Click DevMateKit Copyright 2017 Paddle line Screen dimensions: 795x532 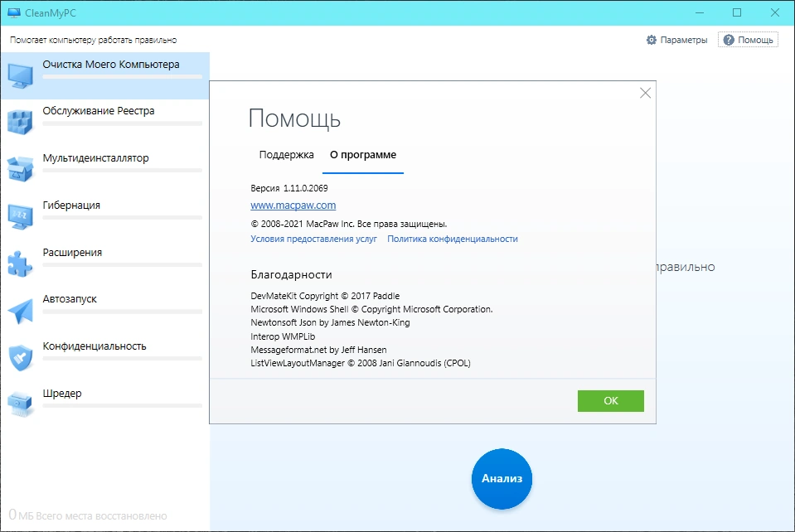[325, 296]
